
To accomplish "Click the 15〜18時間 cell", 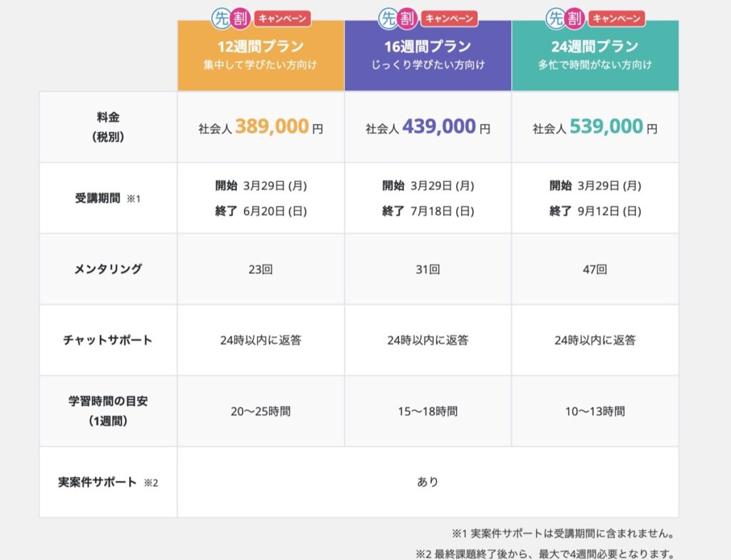I will click(x=428, y=412).
